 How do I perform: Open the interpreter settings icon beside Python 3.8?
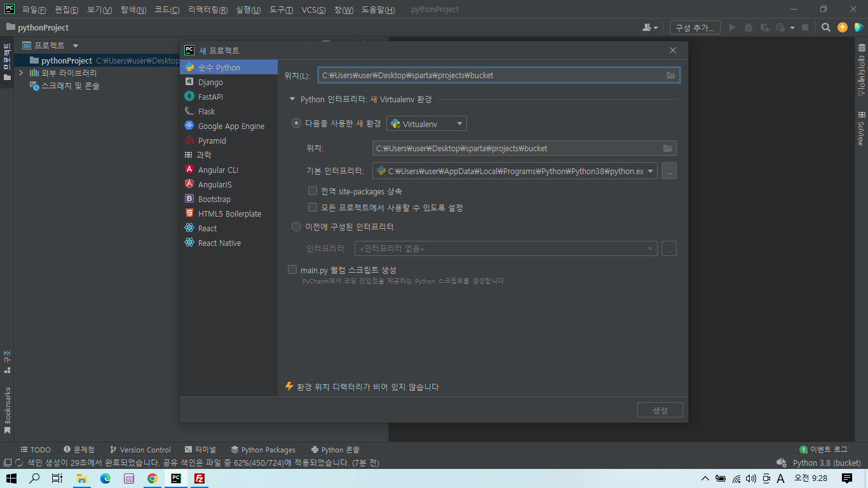(782, 463)
